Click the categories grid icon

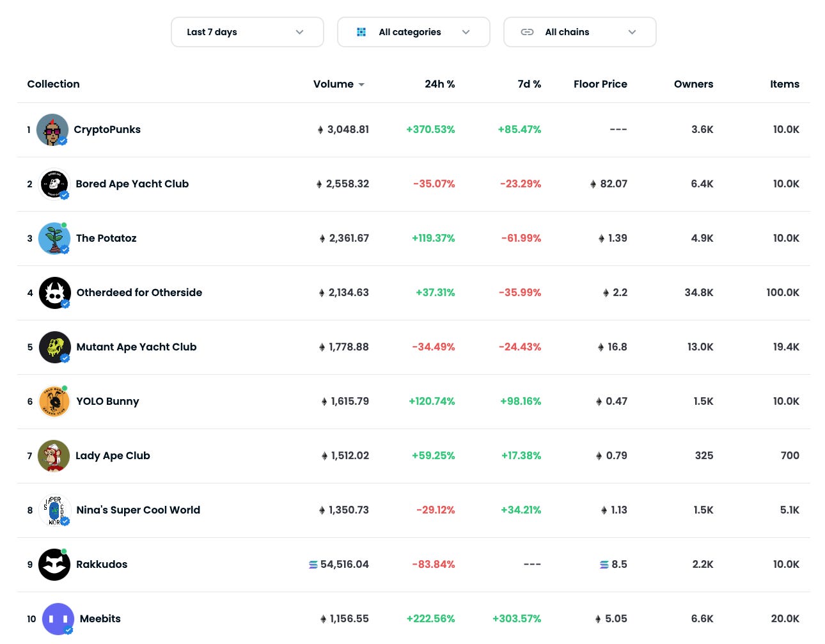point(361,32)
